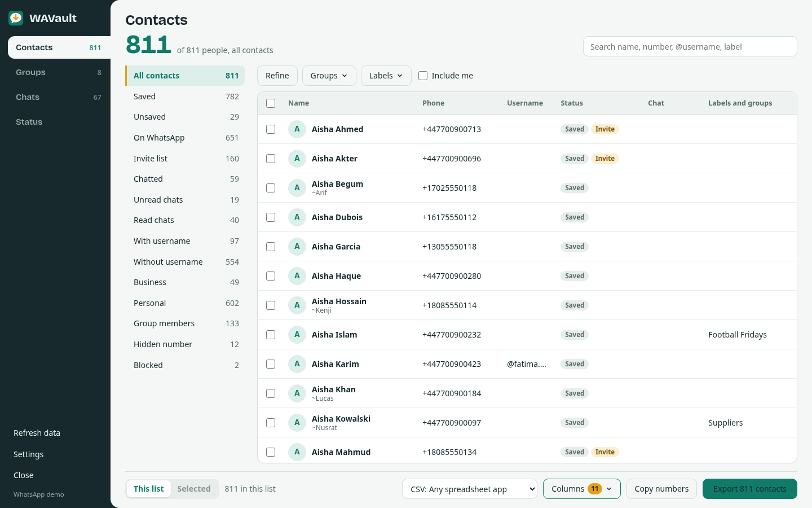Select the Business contacts filter
This screenshot has width=812, height=508.
pyautogui.click(x=185, y=282)
